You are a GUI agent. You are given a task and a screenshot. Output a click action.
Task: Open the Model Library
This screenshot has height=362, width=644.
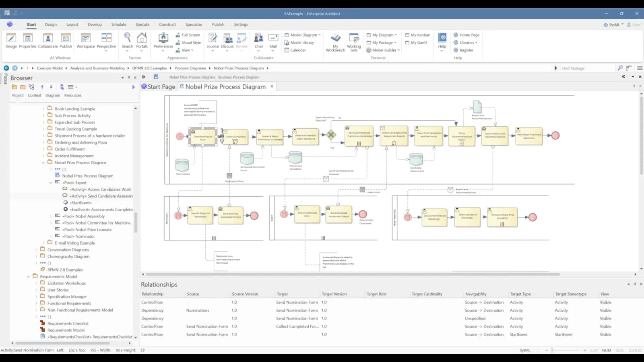coord(299,43)
